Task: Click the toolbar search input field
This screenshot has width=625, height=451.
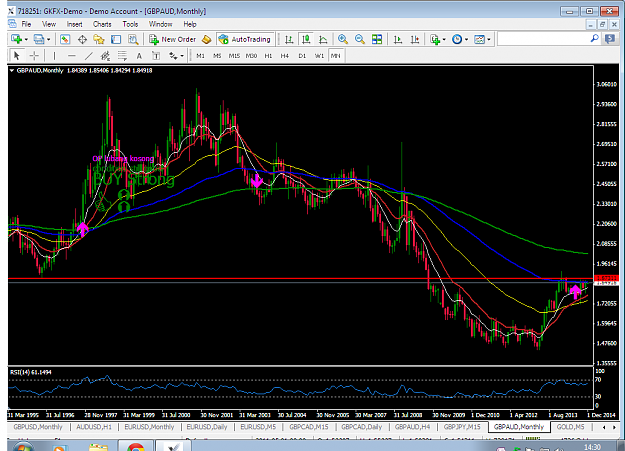Action: (544, 39)
